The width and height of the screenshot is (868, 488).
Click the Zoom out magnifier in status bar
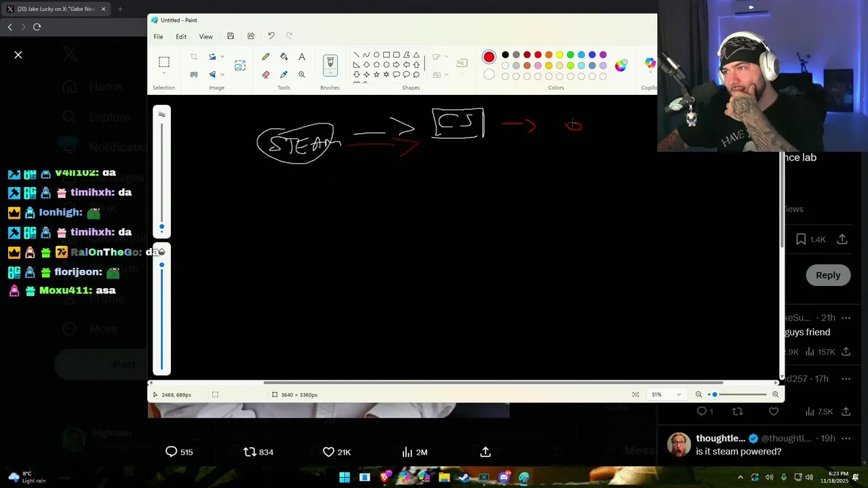click(698, 394)
